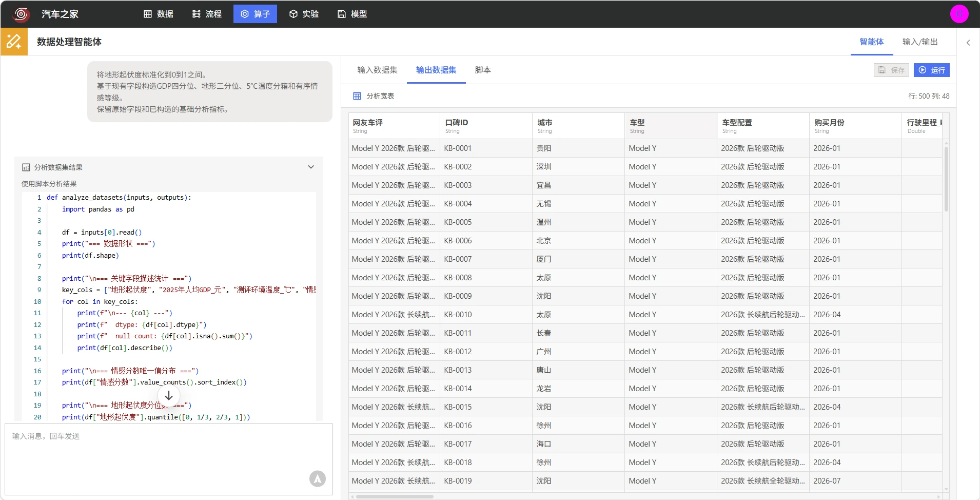Open the user avatar menu

(x=959, y=14)
